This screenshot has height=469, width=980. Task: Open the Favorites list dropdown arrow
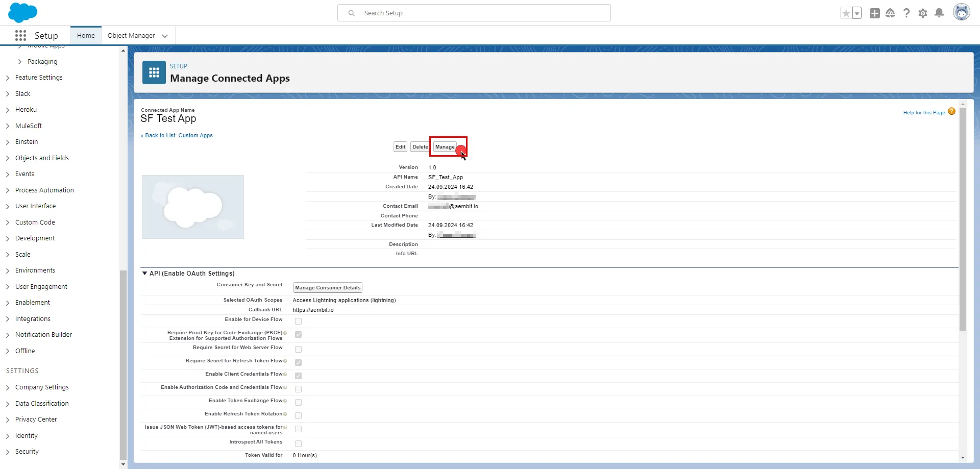pyautogui.click(x=857, y=13)
